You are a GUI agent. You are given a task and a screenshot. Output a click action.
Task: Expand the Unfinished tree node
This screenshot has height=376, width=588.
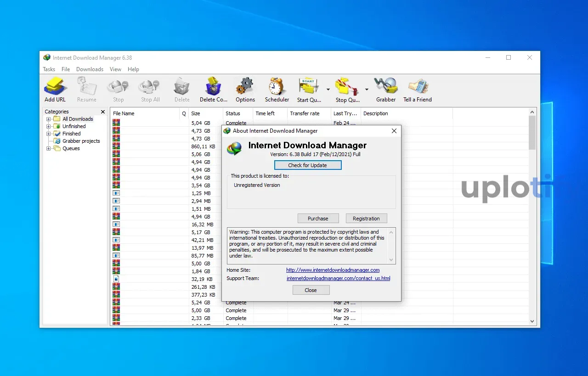48,126
